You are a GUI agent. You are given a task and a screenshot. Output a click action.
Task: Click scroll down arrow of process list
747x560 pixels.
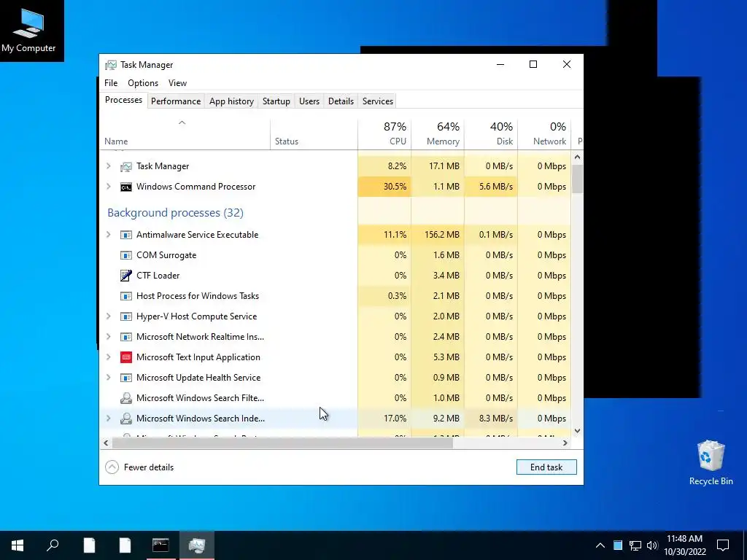coord(578,431)
